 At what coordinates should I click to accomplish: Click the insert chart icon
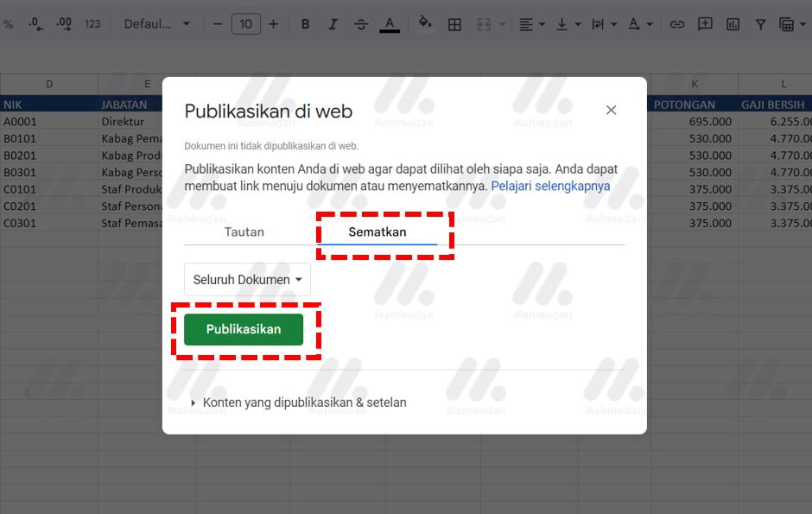pos(733,24)
